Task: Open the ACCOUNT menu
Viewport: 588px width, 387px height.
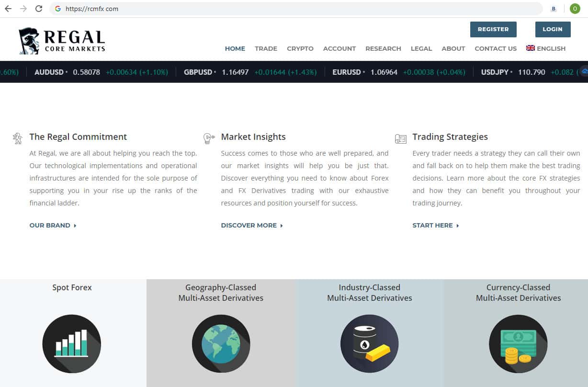Action: tap(339, 48)
